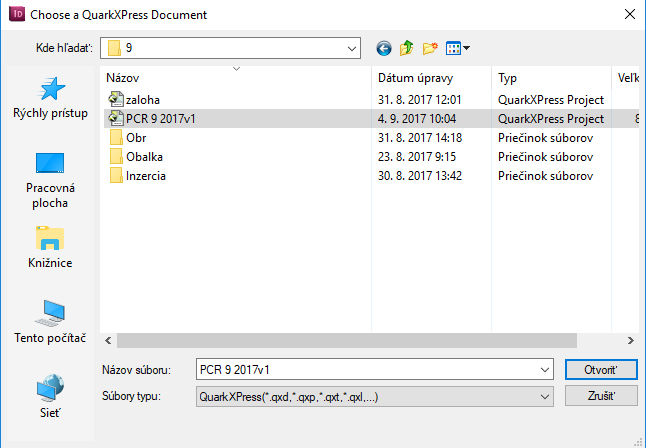Select the Inzercia folder

tap(146, 176)
